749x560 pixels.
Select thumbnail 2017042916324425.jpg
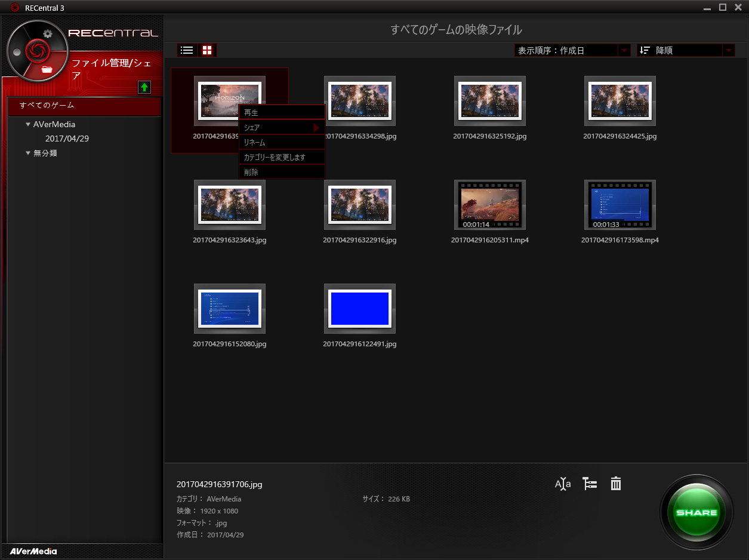click(620, 101)
